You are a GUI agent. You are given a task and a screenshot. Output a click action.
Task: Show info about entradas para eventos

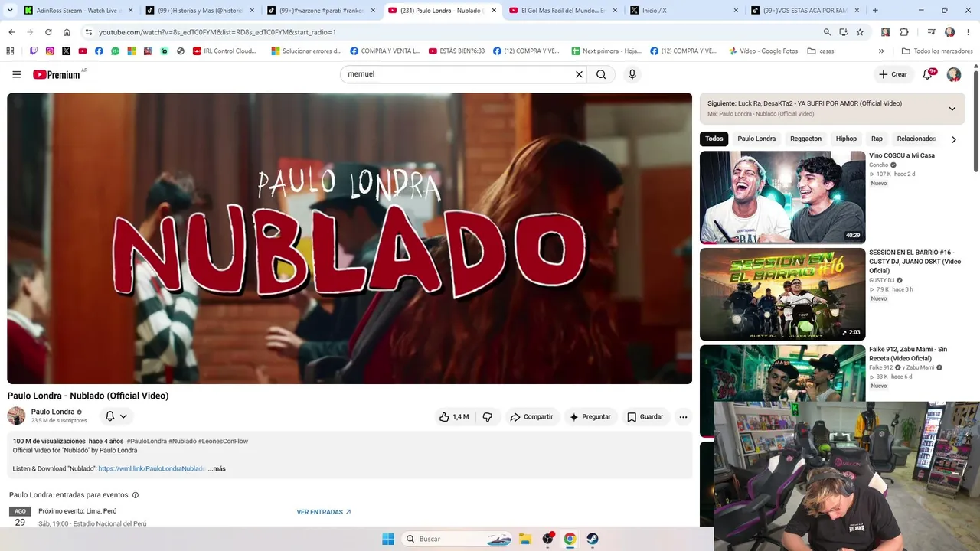(x=136, y=495)
